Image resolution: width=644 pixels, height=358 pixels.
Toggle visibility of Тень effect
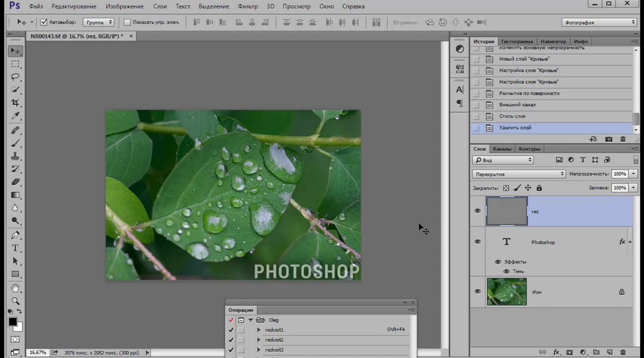point(506,272)
